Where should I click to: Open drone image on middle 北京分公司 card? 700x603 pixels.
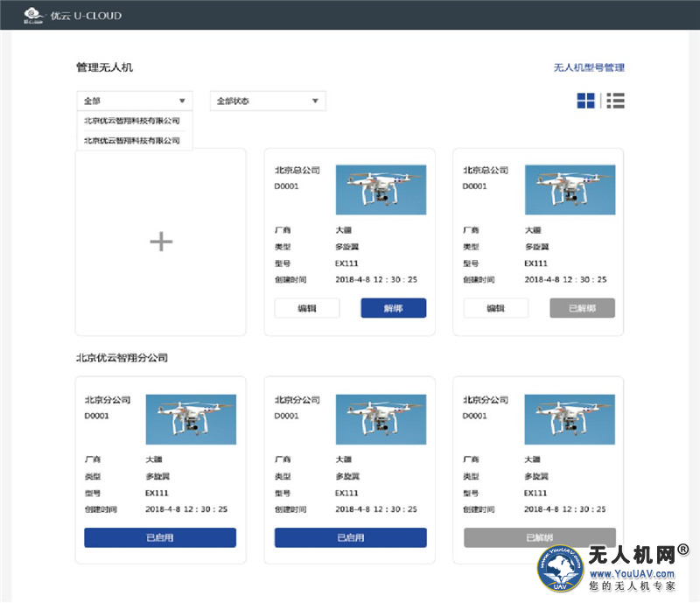(x=381, y=419)
